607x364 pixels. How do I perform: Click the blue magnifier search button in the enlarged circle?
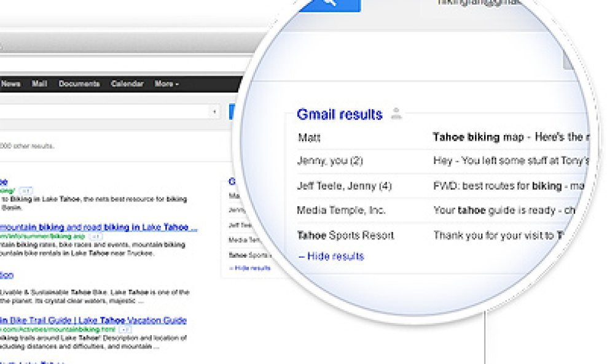coord(330,6)
